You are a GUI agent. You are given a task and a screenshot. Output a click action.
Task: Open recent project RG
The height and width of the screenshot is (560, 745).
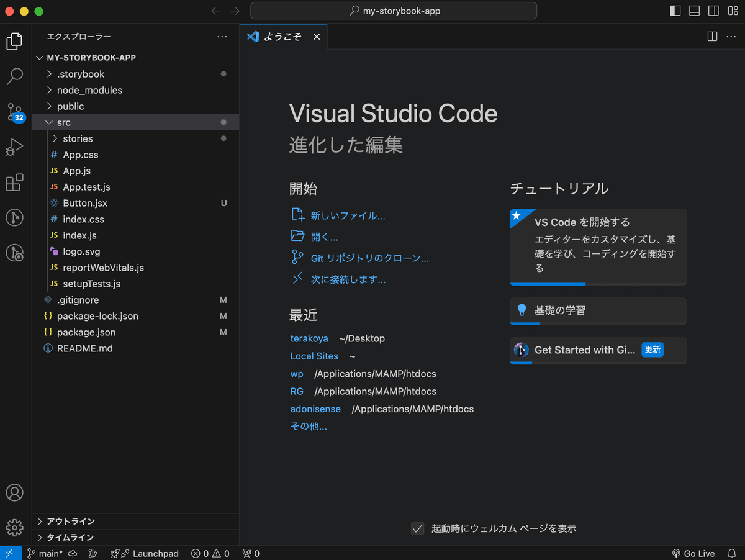pyautogui.click(x=297, y=391)
